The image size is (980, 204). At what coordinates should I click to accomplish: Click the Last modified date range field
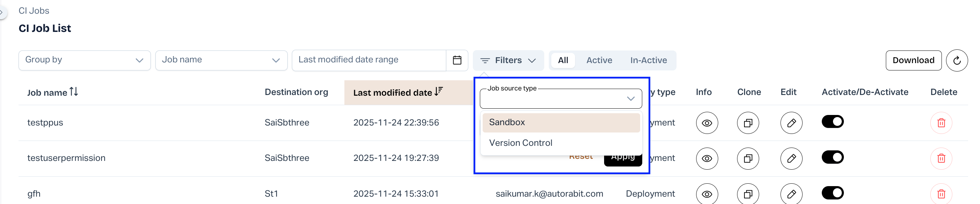tap(369, 60)
